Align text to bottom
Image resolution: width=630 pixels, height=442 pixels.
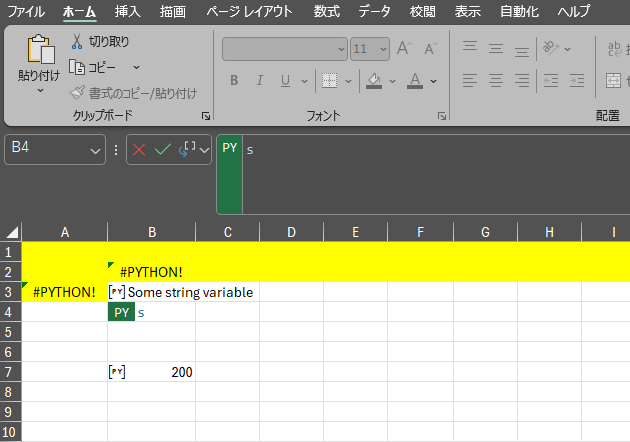(x=522, y=52)
